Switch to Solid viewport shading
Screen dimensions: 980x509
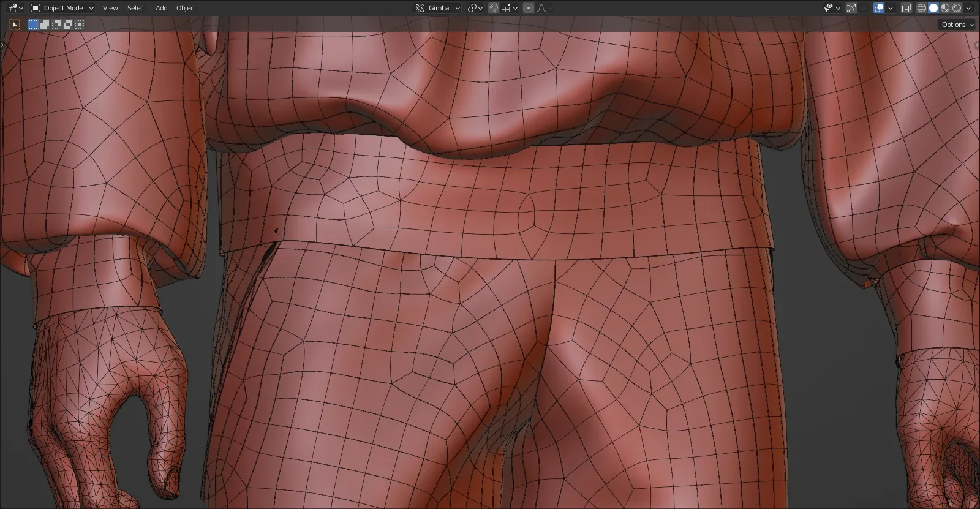click(933, 8)
